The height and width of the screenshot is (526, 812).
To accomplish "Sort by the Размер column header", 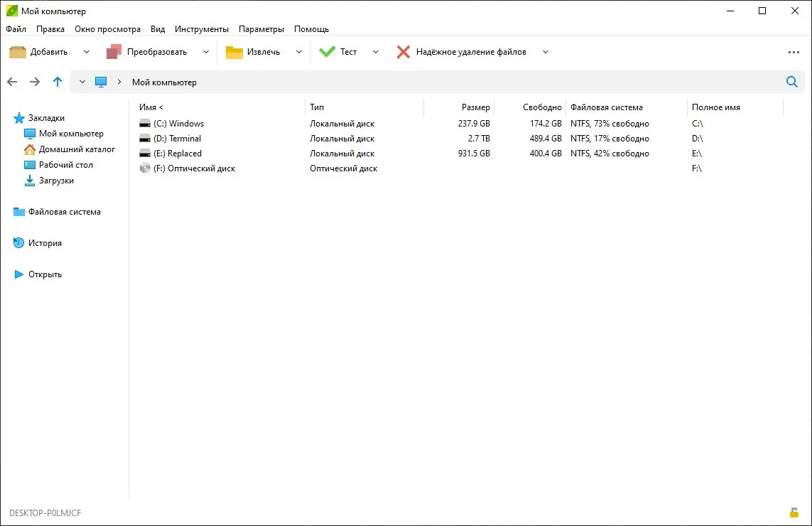I will (x=475, y=107).
